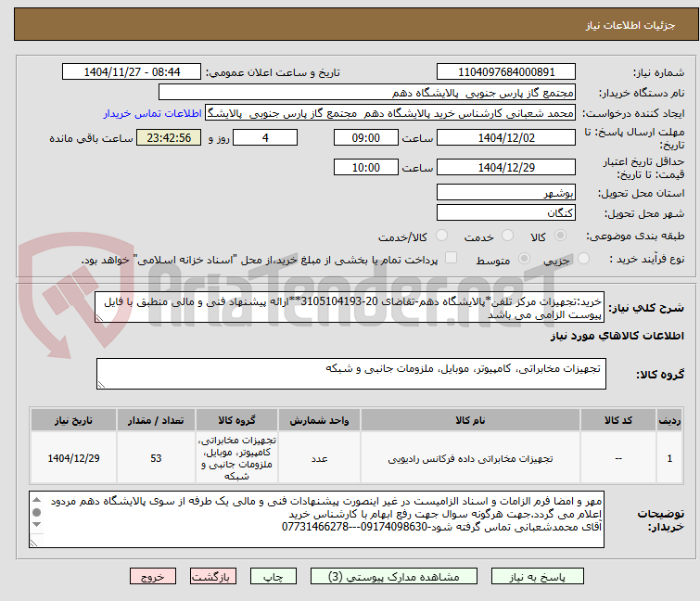Click the remaining days field showing 4
This screenshot has height=601, width=700.
[x=265, y=137]
